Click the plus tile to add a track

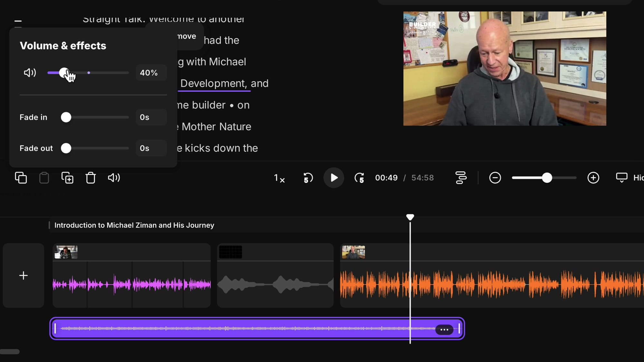coord(23,275)
